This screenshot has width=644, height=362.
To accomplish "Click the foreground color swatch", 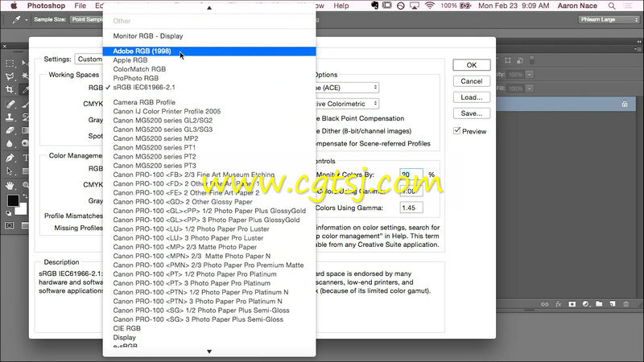I will click(13, 200).
